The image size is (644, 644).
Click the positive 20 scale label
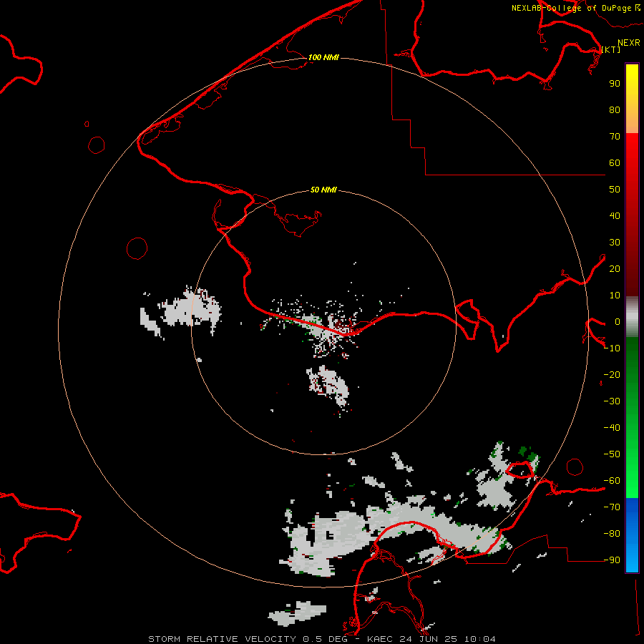tap(615, 268)
